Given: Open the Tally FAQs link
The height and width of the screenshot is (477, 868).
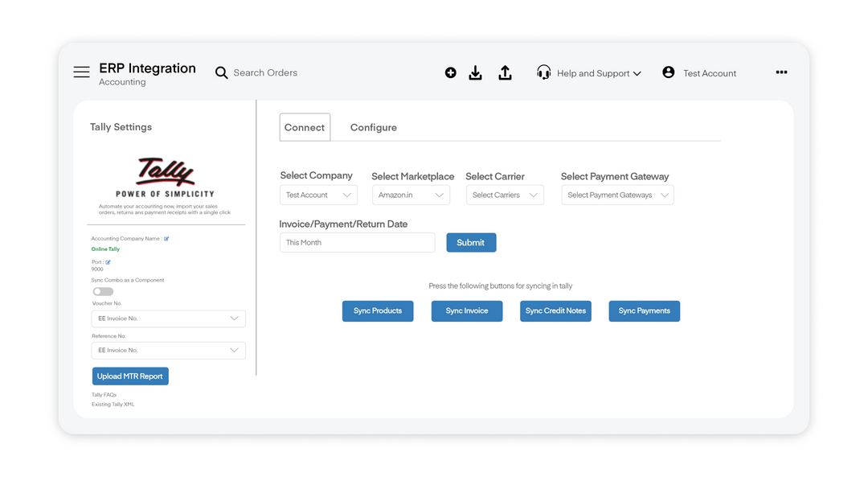Looking at the screenshot, I should pyautogui.click(x=104, y=394).
